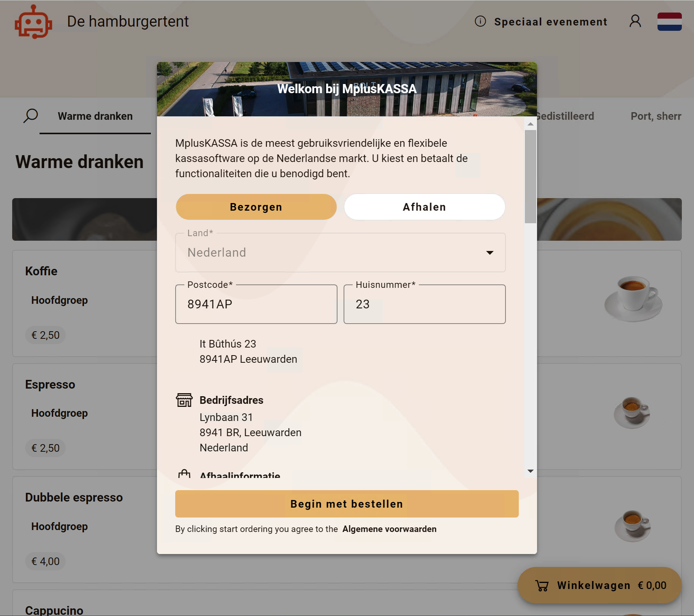Open the user account icon
This screenshot has width=694, height=616.
tap(635, 21)
